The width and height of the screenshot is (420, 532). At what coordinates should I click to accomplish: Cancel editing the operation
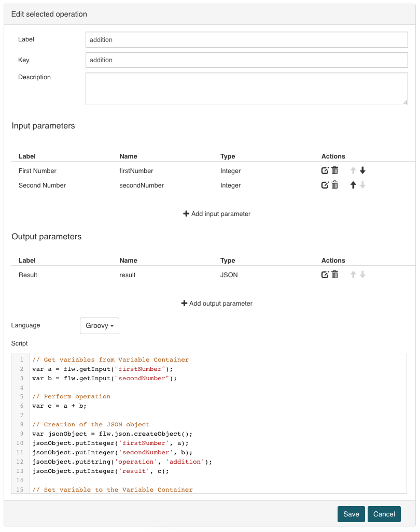[x=384, y=514]
